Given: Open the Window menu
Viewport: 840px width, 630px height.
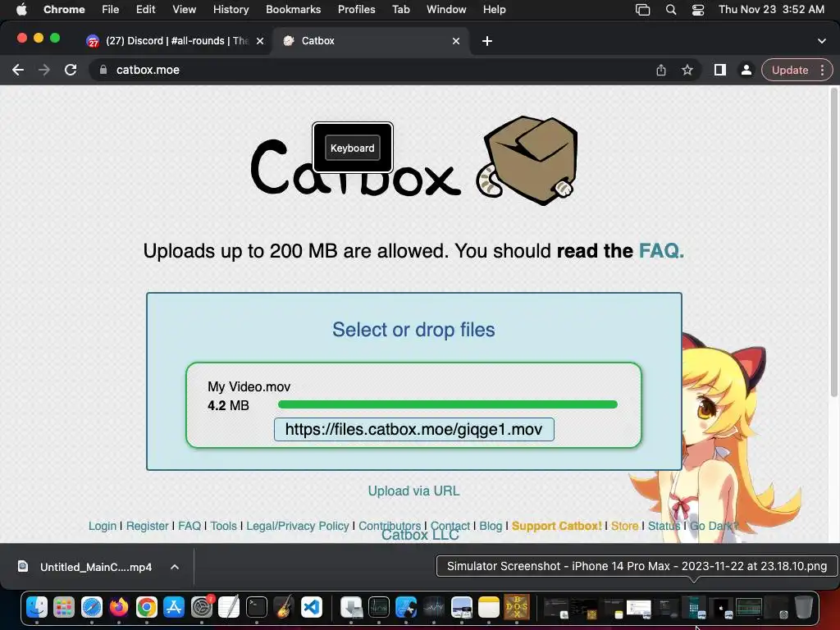Looking at the screenshot, I should [446, 10].
